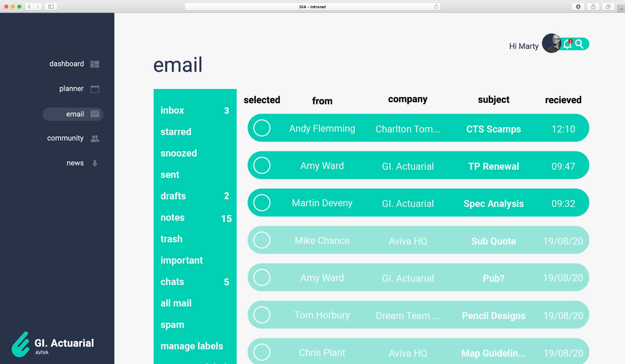Open the spam folder
625x364 pixels.
click(172, 325)
